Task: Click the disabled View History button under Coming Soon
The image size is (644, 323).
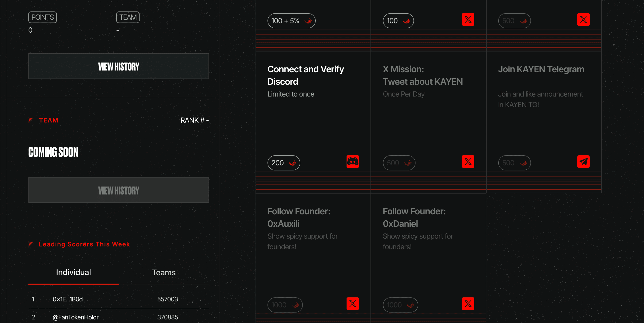Action: 119,190
